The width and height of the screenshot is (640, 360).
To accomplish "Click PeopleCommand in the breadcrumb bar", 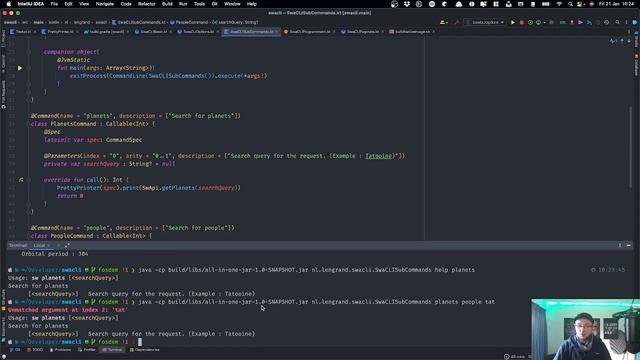I will 189,22.
